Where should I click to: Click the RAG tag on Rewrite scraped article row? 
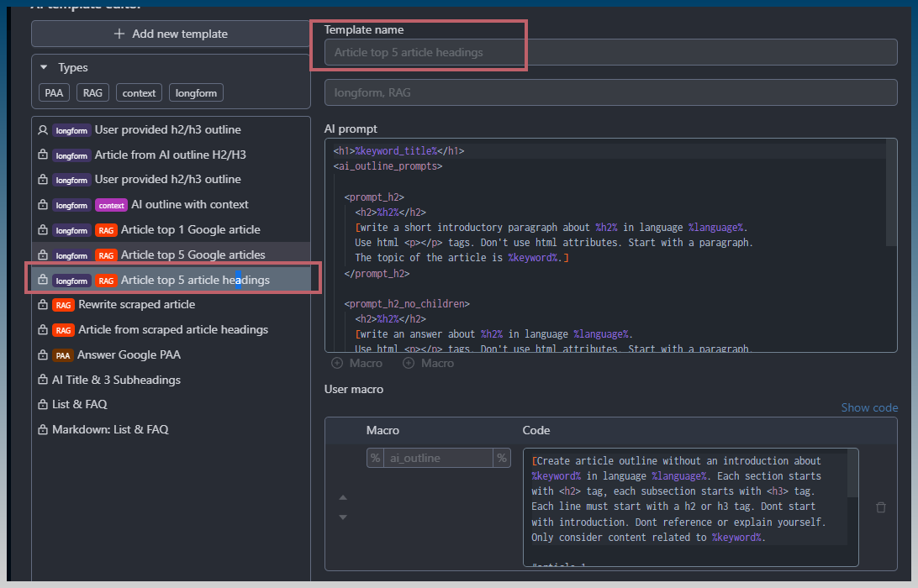pyautogui.click(x=63, y=306)
